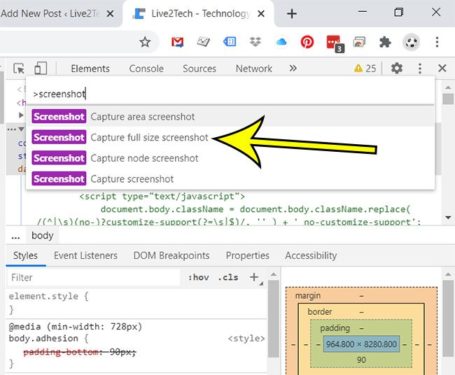Screen dimensions: 455x375
Task: Open the Extensions puzzle piece menu
Action: pyautogui.click(x=385, y=42)
